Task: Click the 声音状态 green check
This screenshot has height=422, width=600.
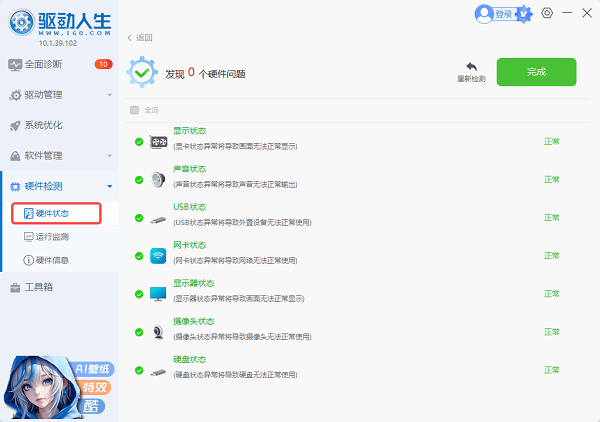Action: click(139, 180)
